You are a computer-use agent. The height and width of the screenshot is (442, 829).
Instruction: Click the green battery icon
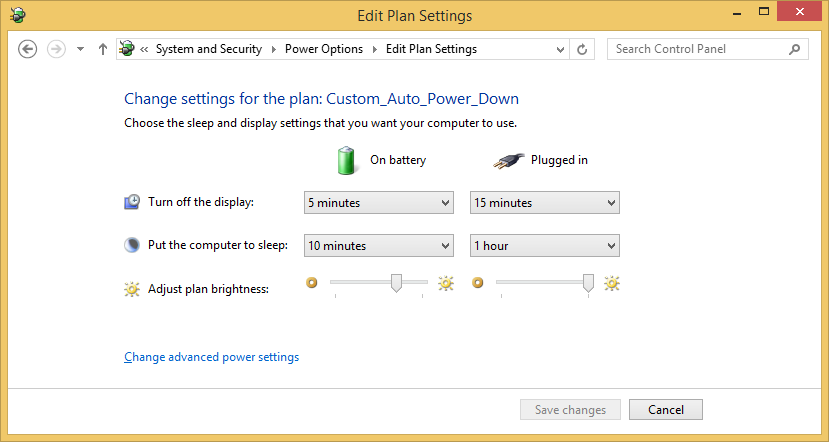point(345,160)
